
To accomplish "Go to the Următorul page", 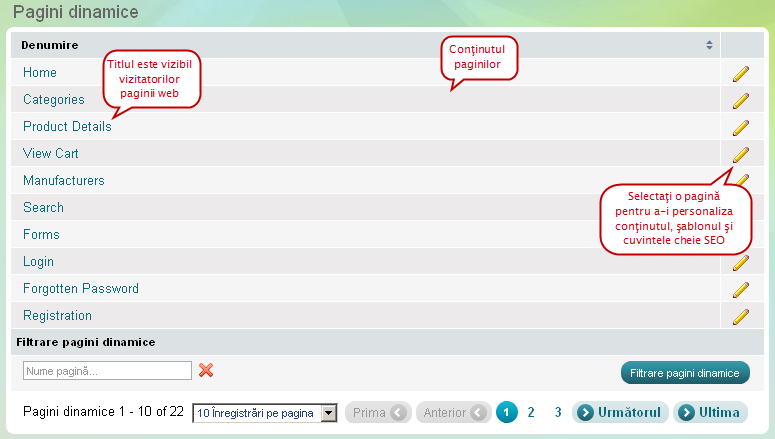I will 620,412.
